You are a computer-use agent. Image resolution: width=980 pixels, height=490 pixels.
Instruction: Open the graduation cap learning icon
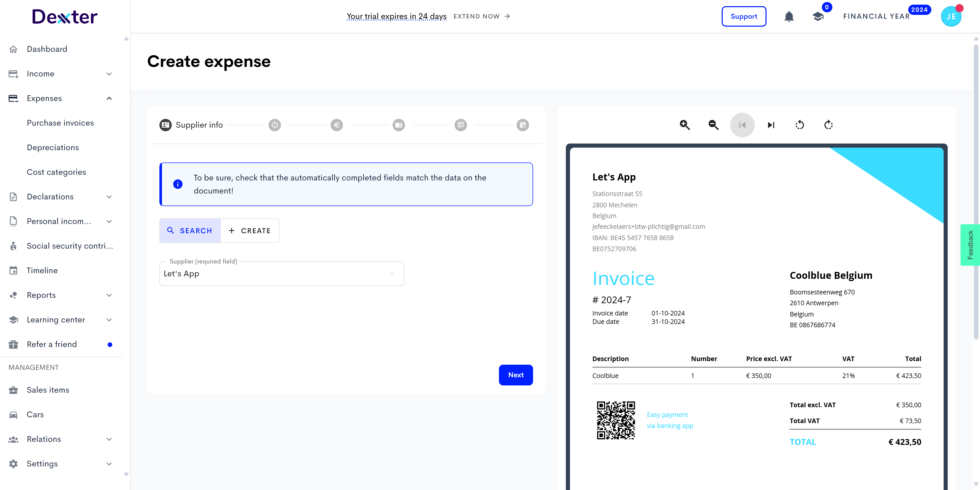click(818, 16)
